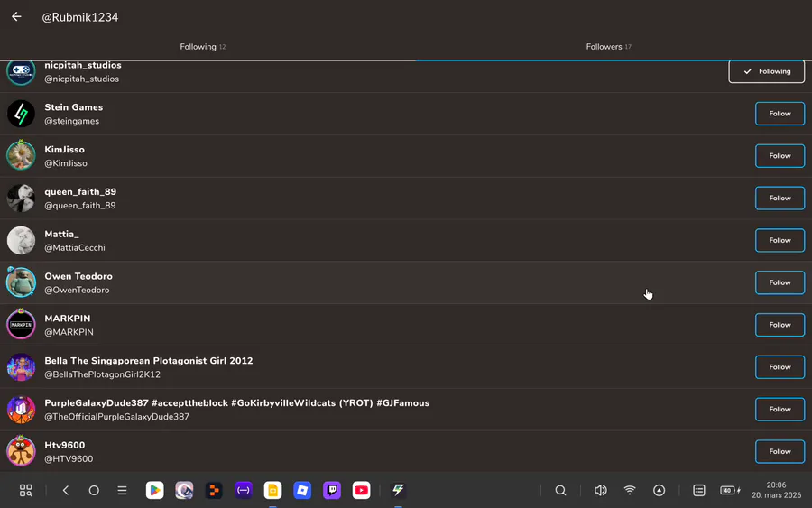Open nicpitah_studios avatar
This screenshot has width=812, height=508.
click(21, 71)
